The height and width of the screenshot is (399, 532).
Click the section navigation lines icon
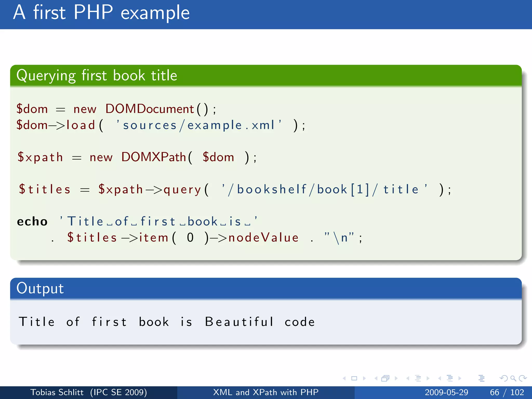tap(450, 378)
